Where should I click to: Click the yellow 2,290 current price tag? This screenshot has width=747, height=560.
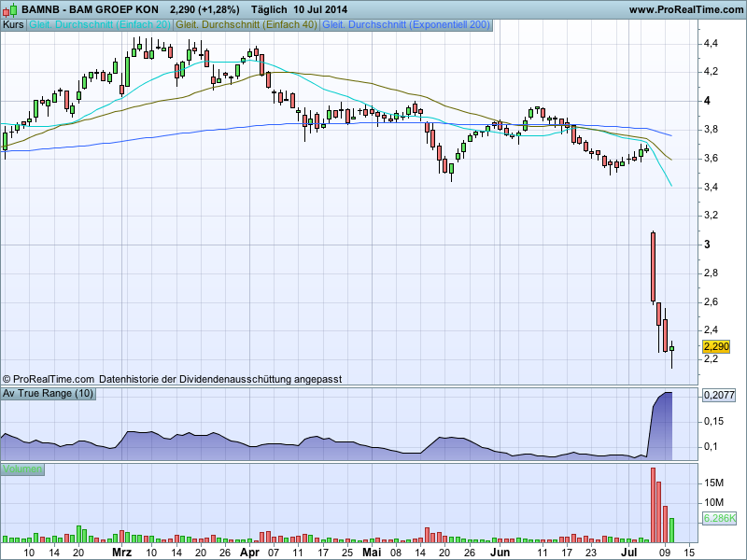click(x=715, y=346)
